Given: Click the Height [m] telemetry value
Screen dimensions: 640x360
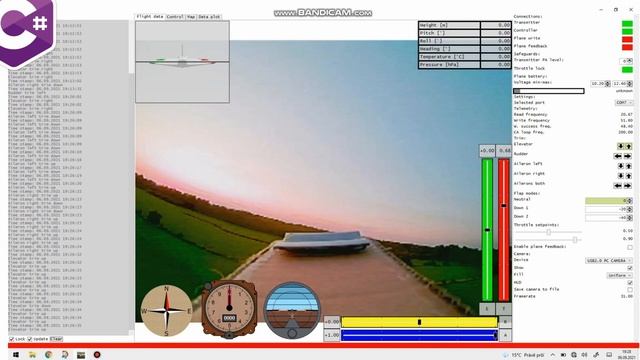Looking at the screenshot, I should [496, 25].
